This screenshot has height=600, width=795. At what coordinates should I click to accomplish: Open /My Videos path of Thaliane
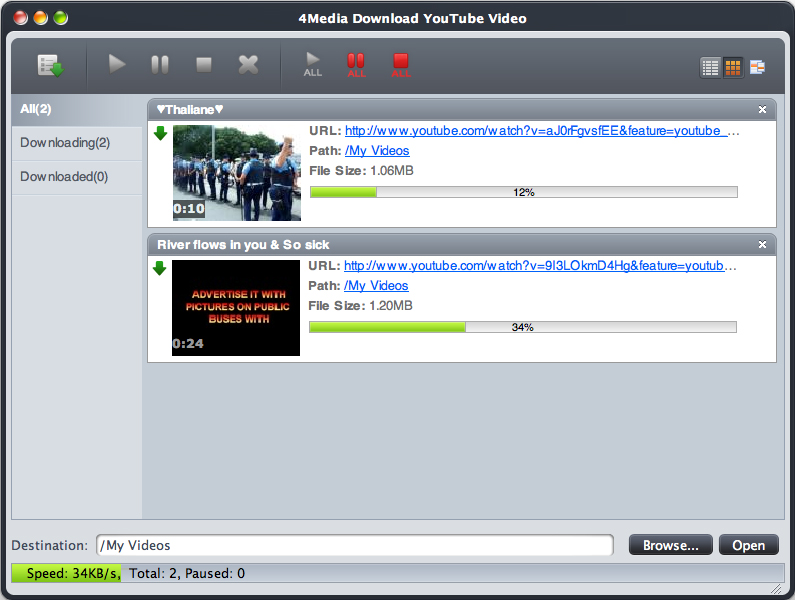tap(377, 151)
